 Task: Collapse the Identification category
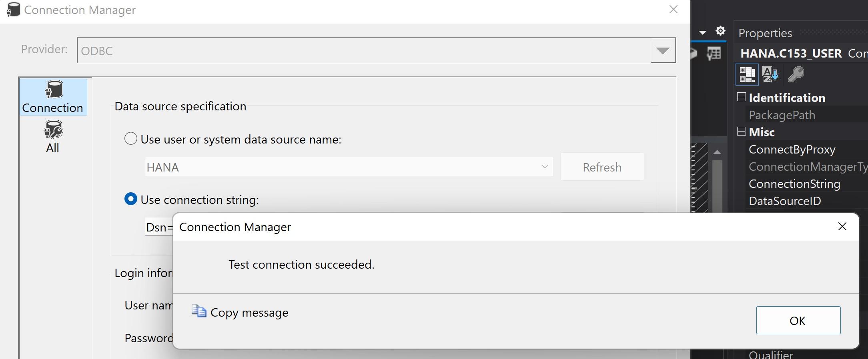(x=742, y=97)
